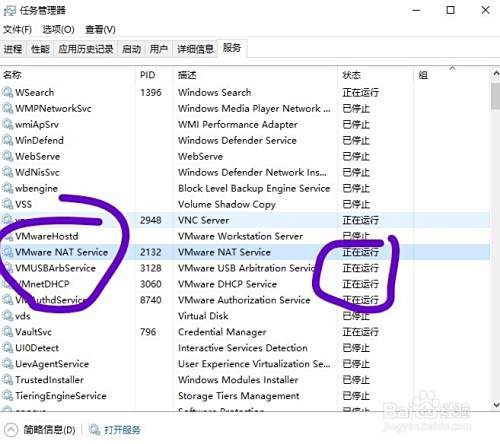Click the 打开服务 link
Image resolution: width=500 pixels, height=444 pixels.
point(122,430)
